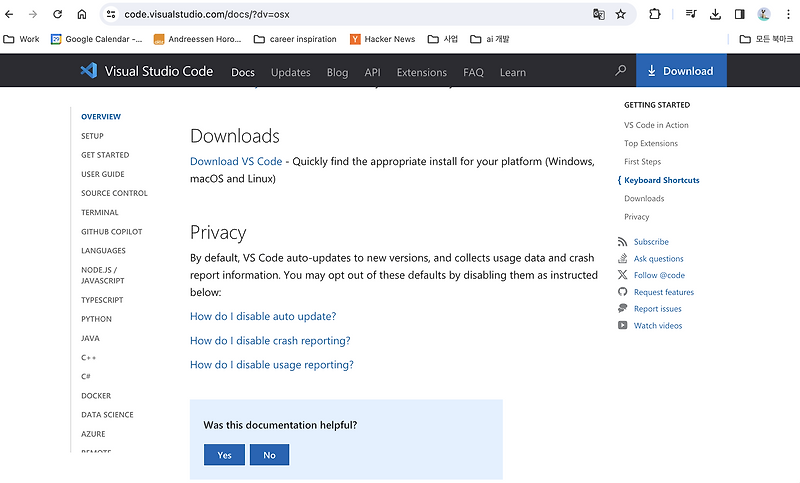Expand the Terminal sidebar section
800x483 pixels.
click(x=99, y=213)
